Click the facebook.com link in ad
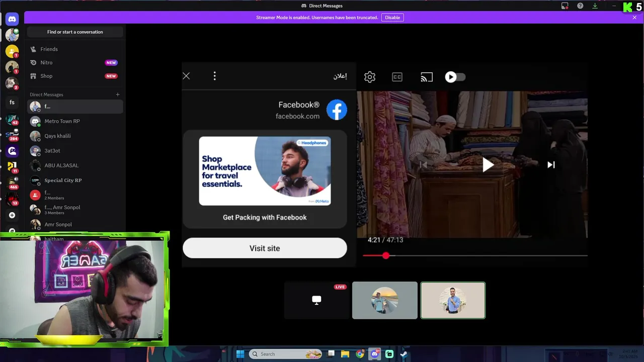 click(297, 116)
